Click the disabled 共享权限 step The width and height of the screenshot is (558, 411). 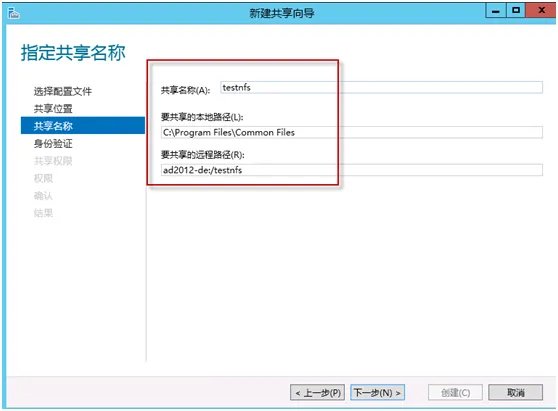(x=53, y=161)
